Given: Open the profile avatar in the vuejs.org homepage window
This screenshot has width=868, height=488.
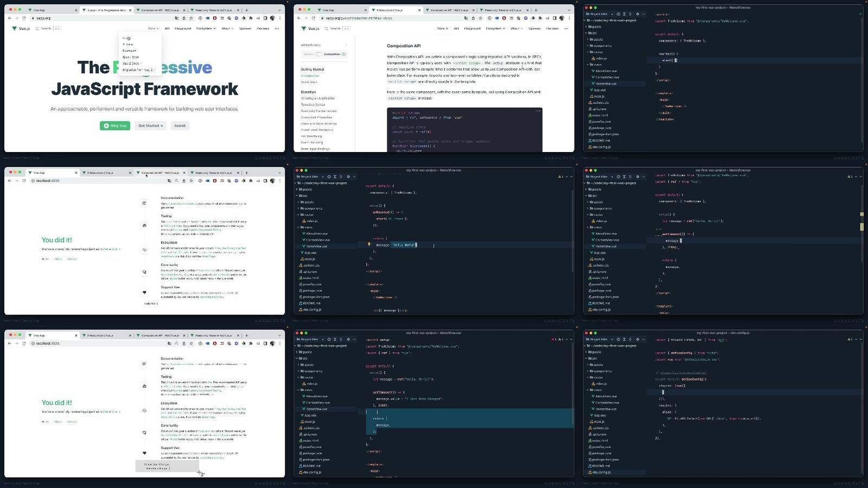Looking at the screenshot, I should (273, 18).
